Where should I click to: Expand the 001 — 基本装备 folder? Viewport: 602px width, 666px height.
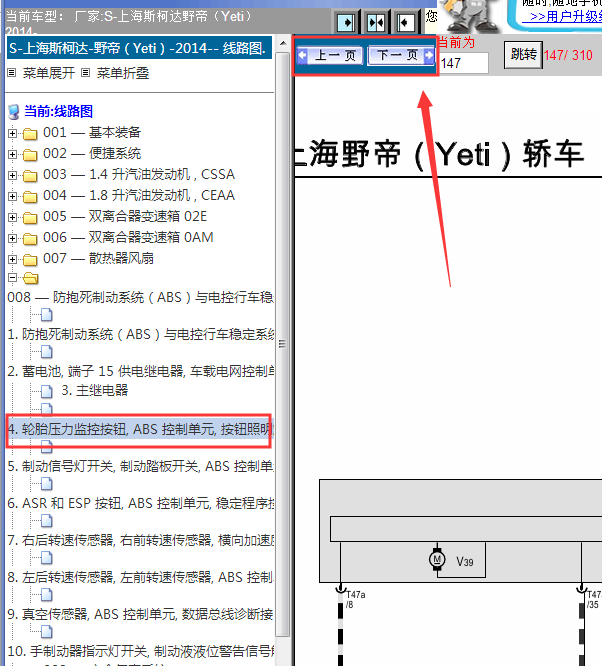pos(12,133)
